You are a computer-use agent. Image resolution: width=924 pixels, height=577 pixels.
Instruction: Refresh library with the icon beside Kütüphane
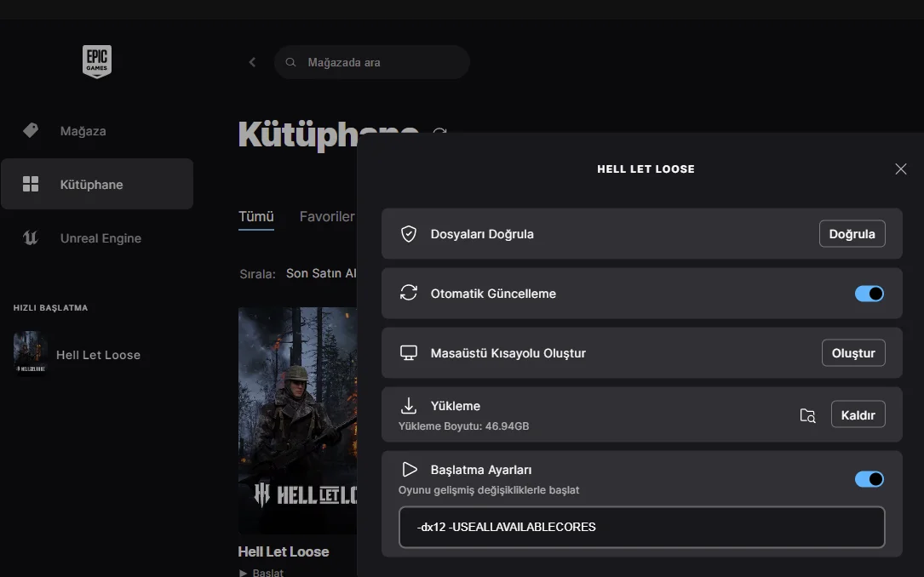click(439, 132)
